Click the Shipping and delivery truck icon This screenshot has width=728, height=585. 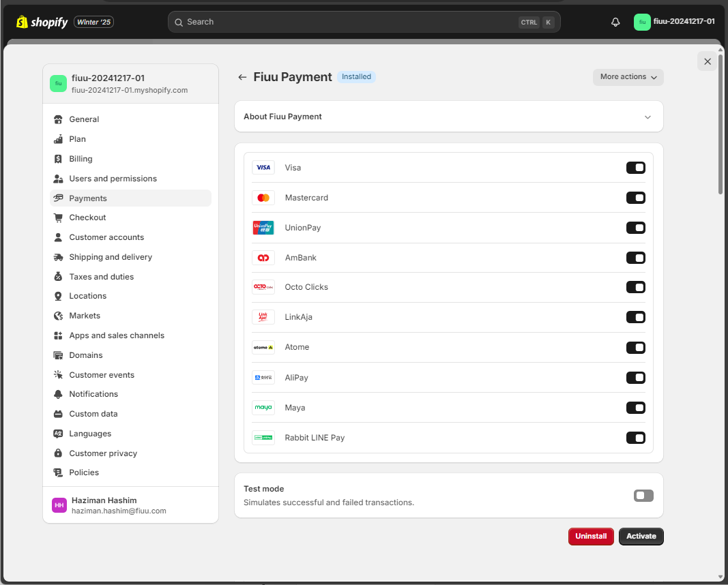(58, 257)
